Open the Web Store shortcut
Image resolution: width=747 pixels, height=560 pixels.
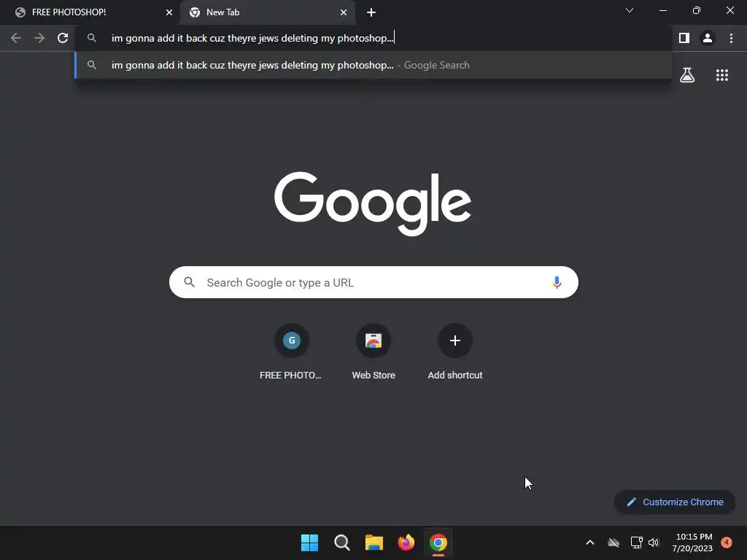point(373,352)
